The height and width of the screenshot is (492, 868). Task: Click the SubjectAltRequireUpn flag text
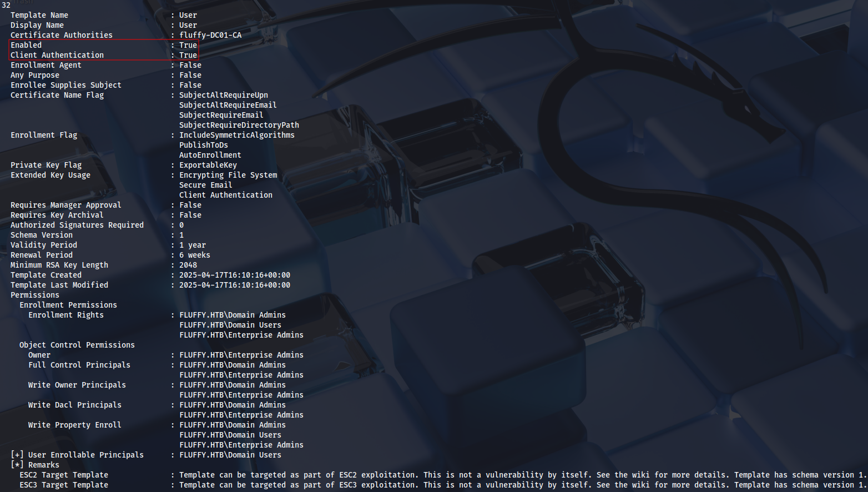pos(223,95)
